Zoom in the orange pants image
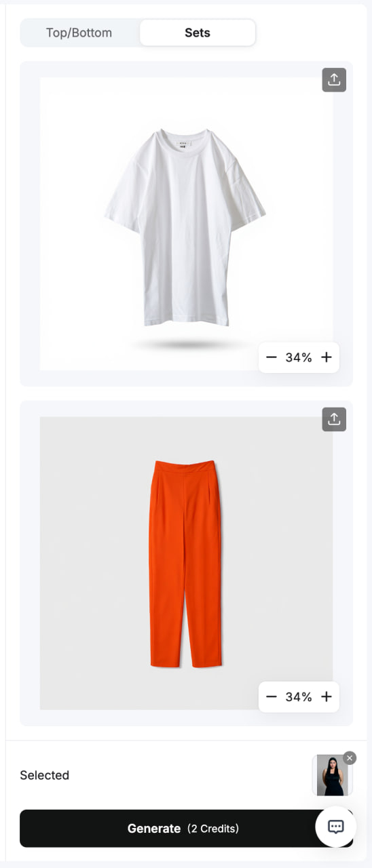The image size is (372, 868). click(326, 696)
